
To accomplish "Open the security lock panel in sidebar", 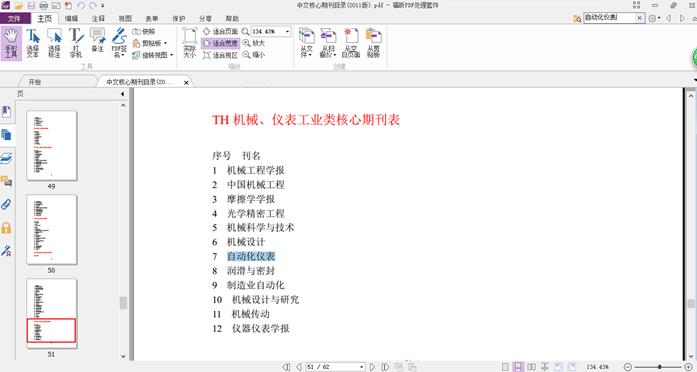I will [6, 228].
